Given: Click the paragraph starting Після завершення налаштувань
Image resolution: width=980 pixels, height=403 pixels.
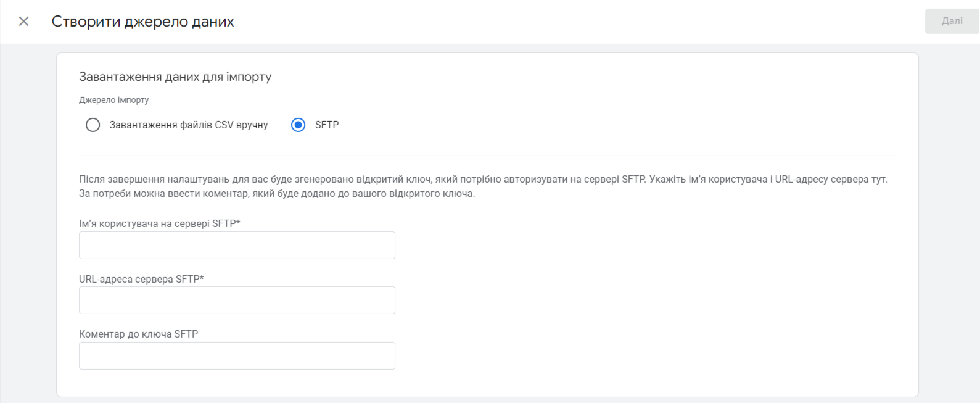Looking at the screenshot, I should coord(484,186).
